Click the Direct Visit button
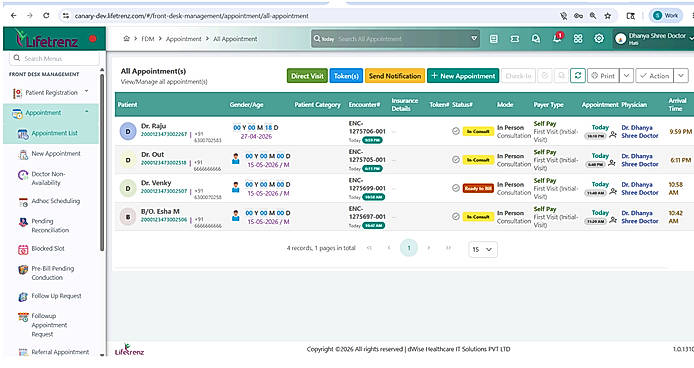Viewport: 694px width, 368px height. tap(307, 76)
